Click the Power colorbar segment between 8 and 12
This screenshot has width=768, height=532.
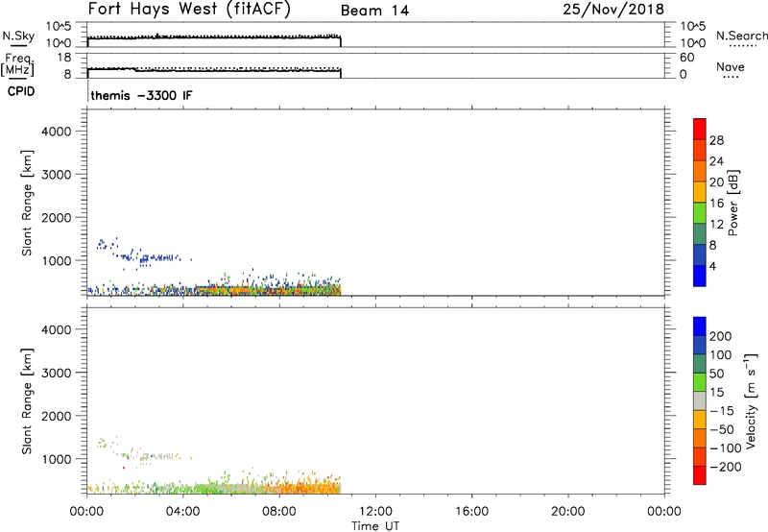(x=700, y=233)
